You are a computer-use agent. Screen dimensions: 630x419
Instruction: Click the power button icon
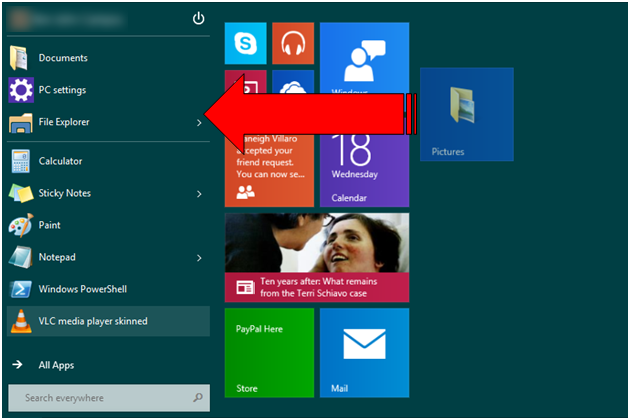(x=198, y=18)
